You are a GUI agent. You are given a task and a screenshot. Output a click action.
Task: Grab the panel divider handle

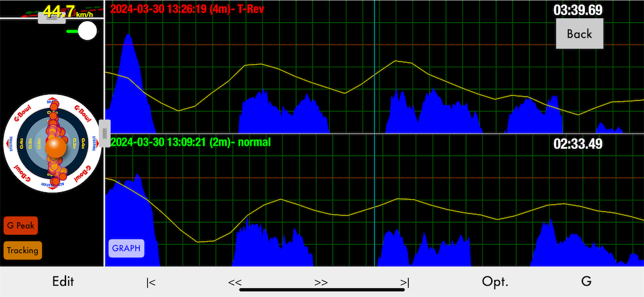(105, 133)
